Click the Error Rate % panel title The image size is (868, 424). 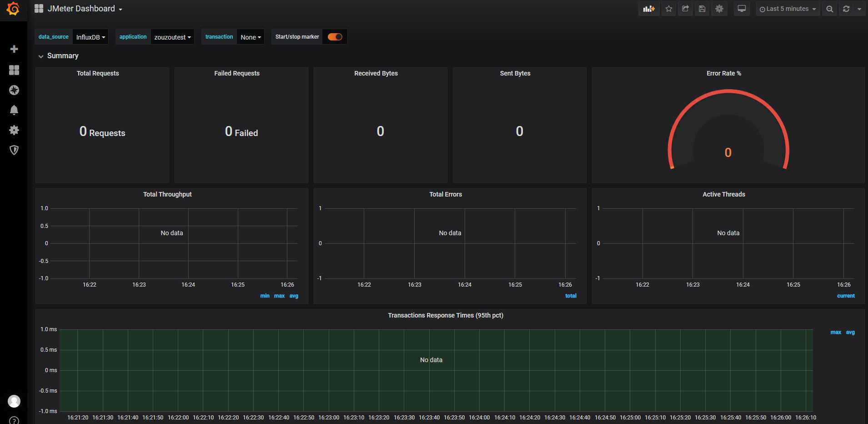[723, 73]
